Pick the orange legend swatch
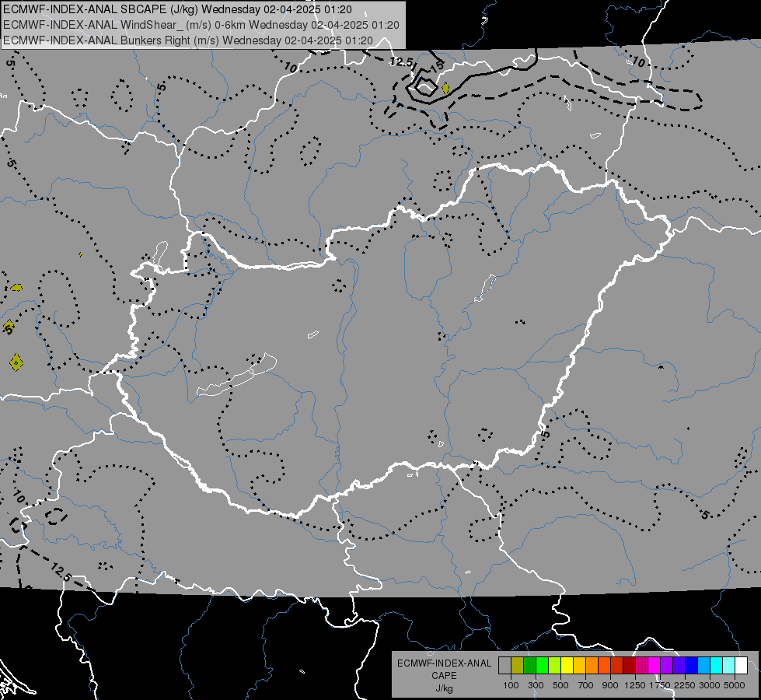Screen dimensions: 761x700 tap(592, 666)
